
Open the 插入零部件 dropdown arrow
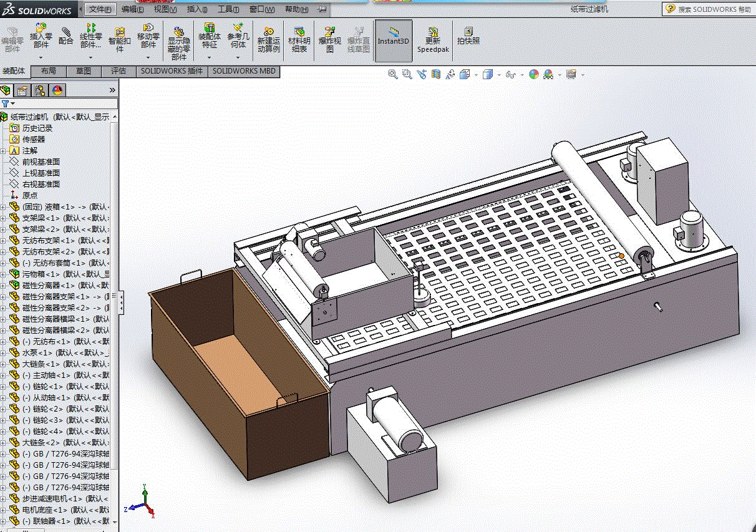41,57
